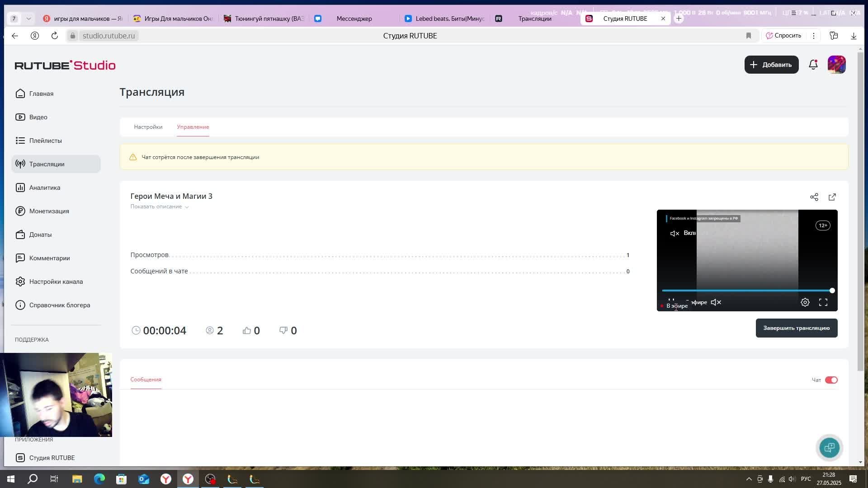Click the share icon for the stream

814,197
